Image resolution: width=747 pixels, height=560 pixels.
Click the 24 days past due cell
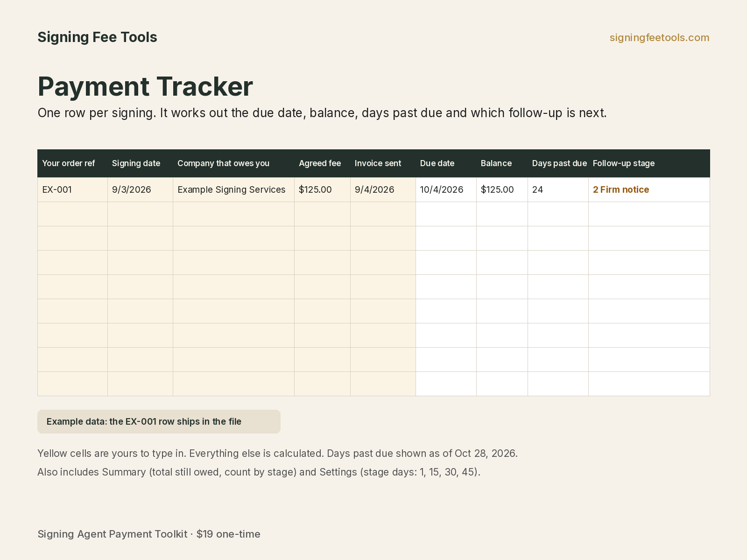[x=558, y=189]
